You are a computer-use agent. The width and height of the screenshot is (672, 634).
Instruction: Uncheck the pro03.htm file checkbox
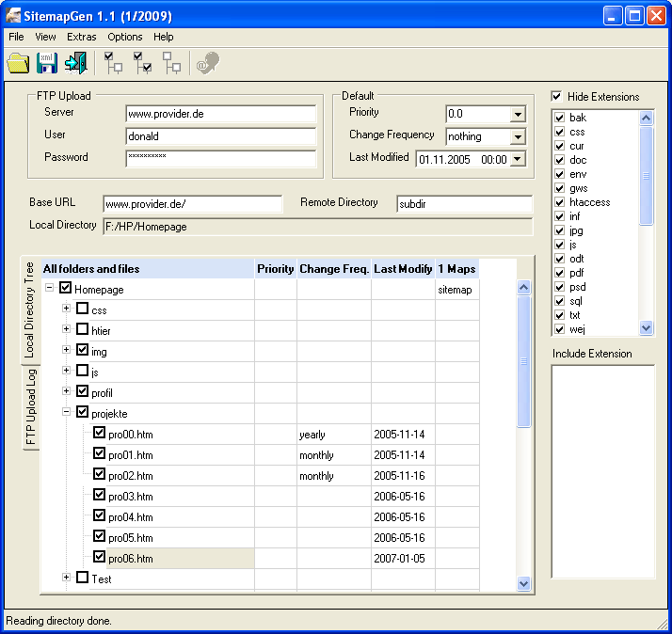point(99,495)
